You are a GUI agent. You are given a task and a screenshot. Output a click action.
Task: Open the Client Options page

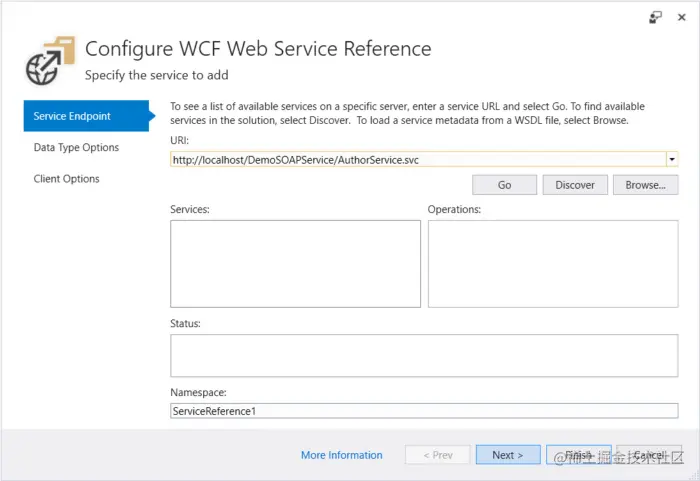pos(67,179)
